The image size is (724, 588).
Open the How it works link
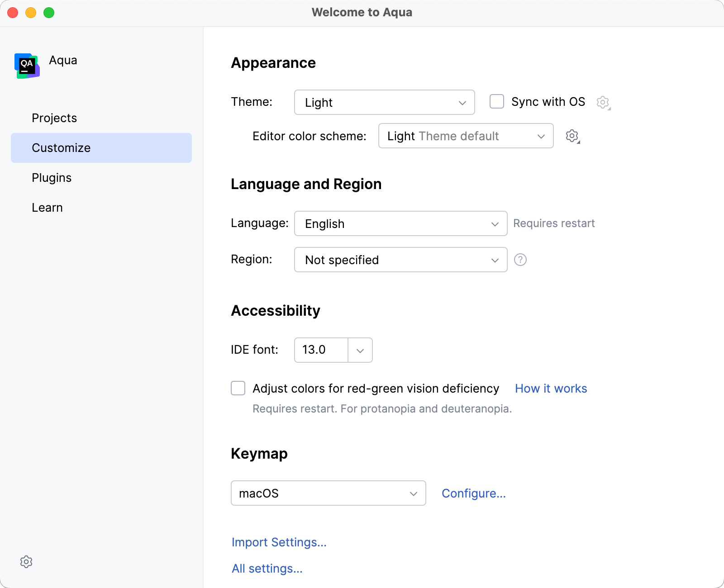tap(551, 389)
